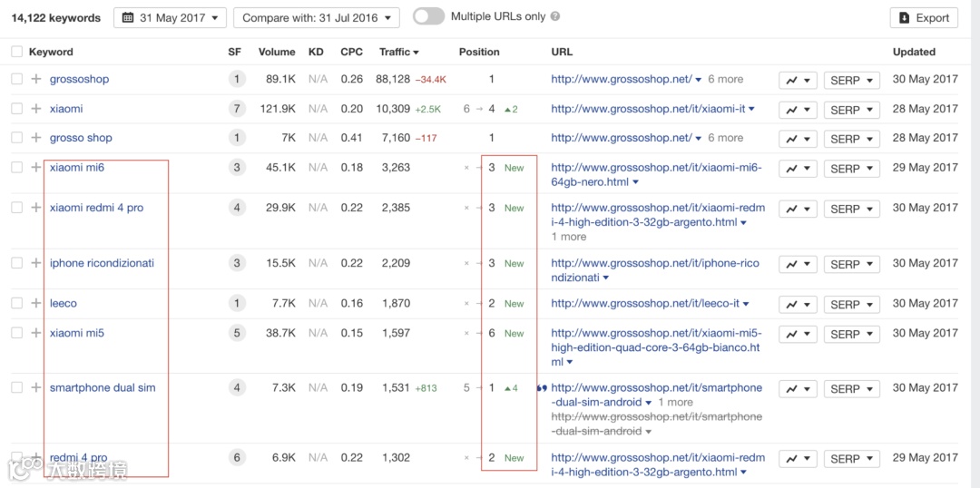The image size is (980, 488).
Task: Open keyword link iphone ricondizionati
Action: (102, 263)
